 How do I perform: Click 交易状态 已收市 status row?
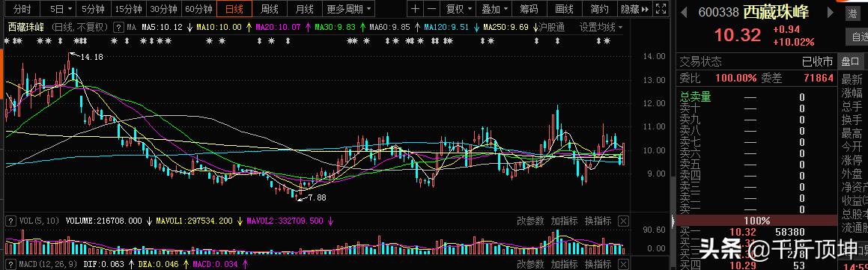(x=756, y=61)
